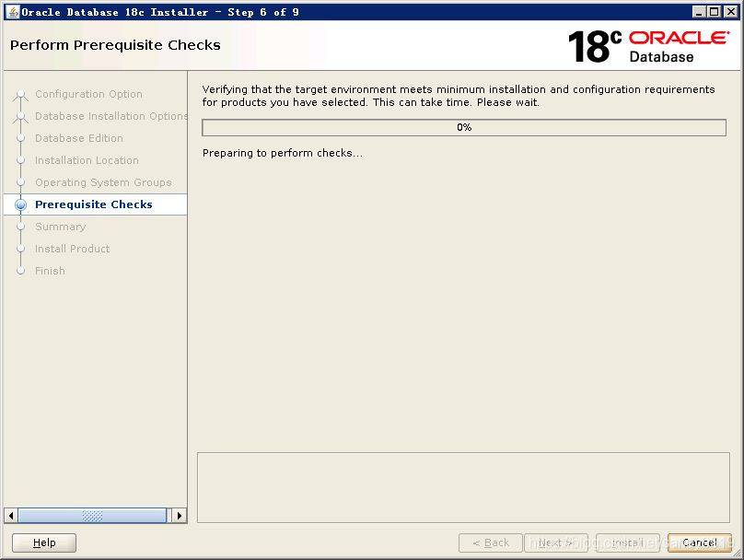Click the Help button
The width and height of the screenshot is (744, 560).
[x=43, y=542]
